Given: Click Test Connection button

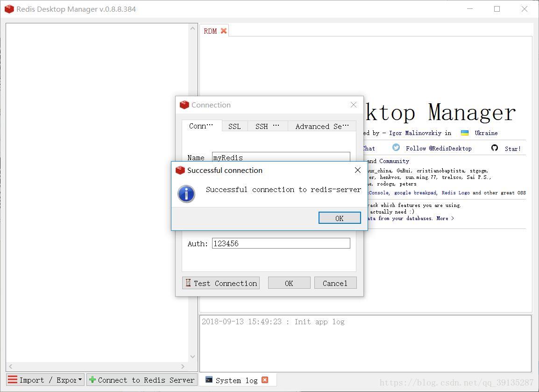Looking at the screenshot, I should (x=220, y=283).
